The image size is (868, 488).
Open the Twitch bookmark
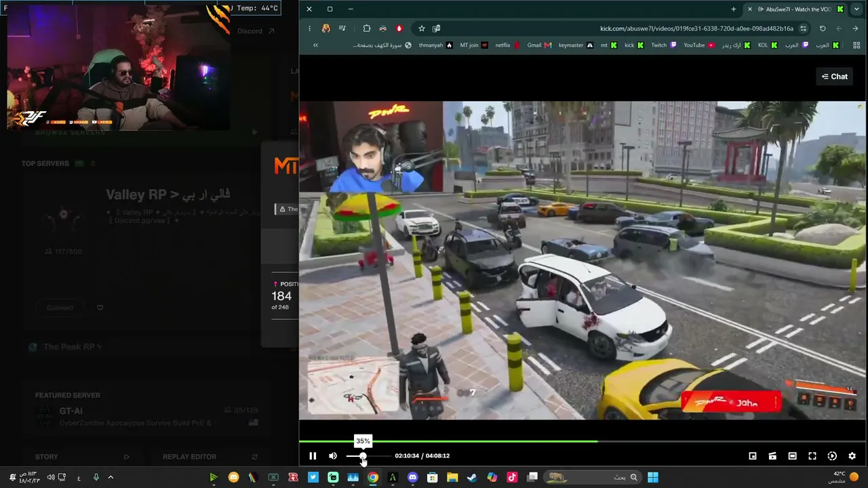[x=664, y=45]
